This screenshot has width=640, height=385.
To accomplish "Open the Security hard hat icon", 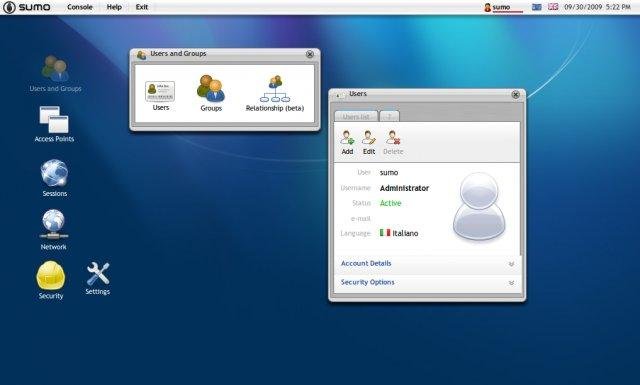I will click(x=51, y=280).
